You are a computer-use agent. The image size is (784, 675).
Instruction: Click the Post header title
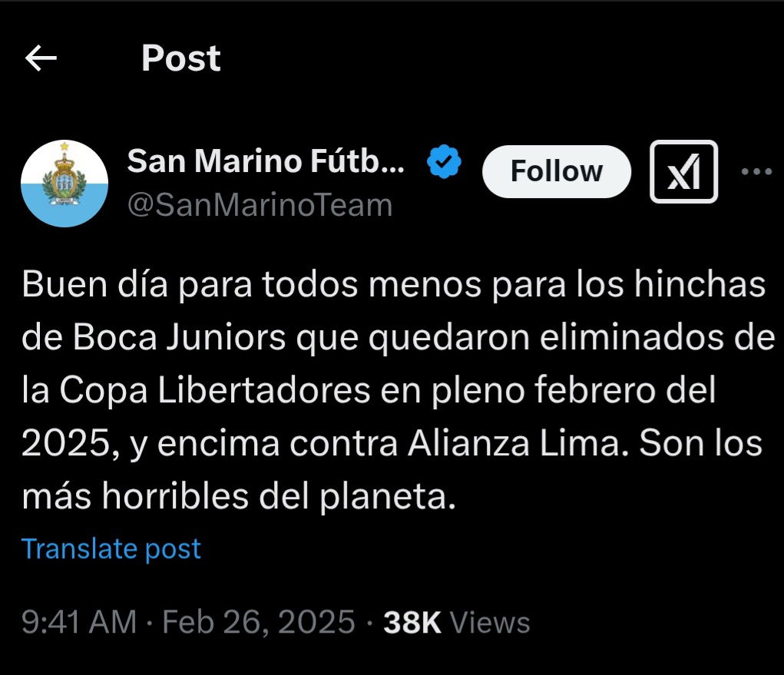pos(181,58)
